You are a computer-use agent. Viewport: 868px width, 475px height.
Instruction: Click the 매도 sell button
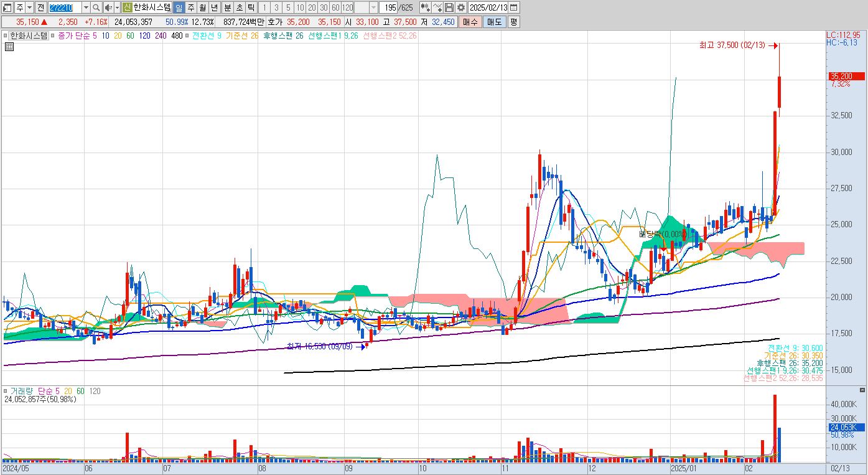[494, 22]
